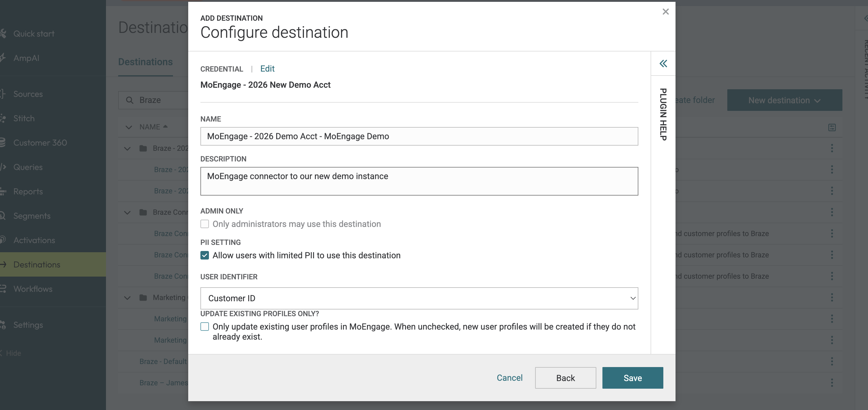Click the Save button

pyautogui.click(x=633, y=378)
